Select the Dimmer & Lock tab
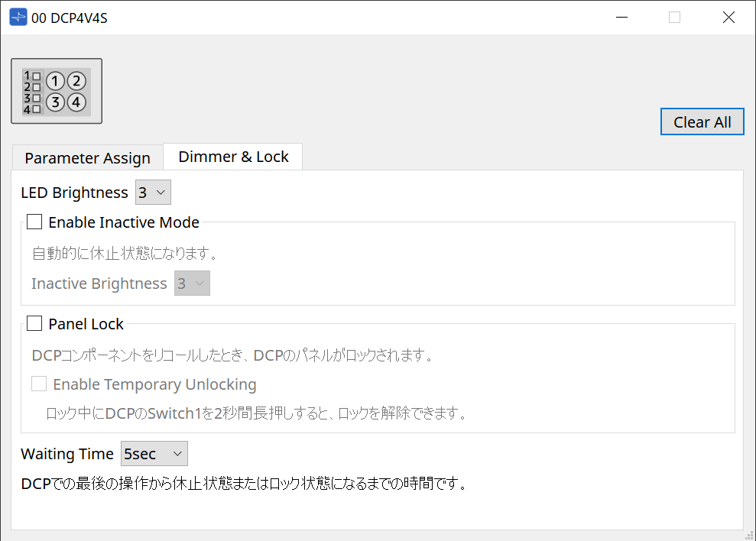756x541 pixels. tap(232, 156)
